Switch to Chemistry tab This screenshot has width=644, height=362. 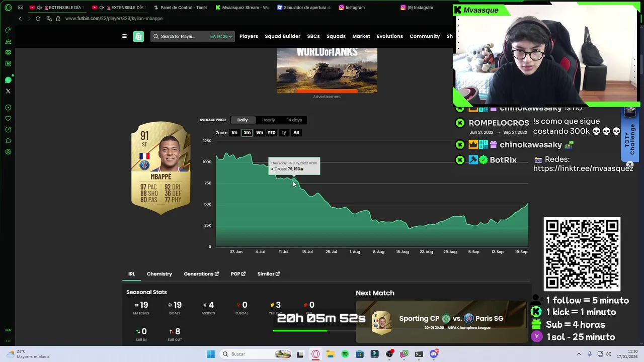pyautogui.click(x=159, y=274)
